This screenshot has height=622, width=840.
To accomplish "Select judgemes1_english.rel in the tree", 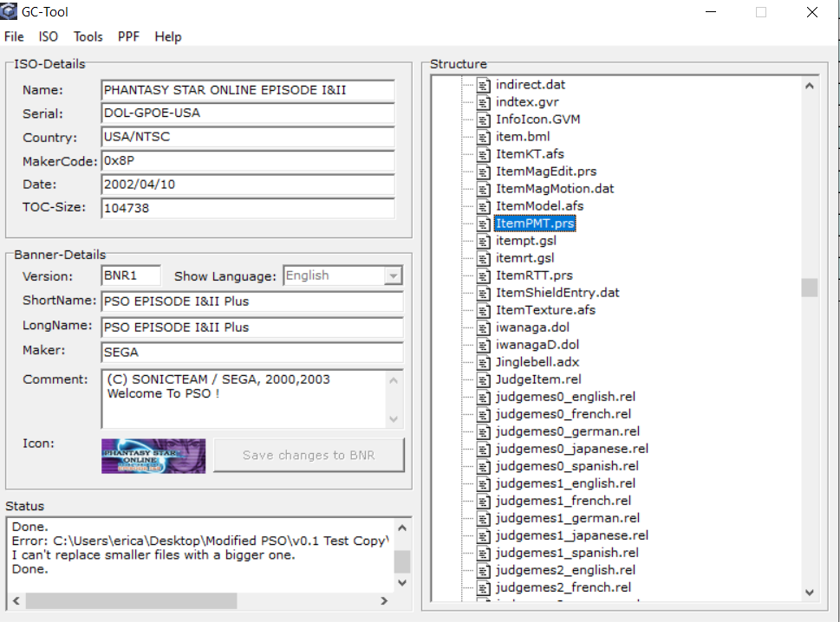I will pos(565,484).
